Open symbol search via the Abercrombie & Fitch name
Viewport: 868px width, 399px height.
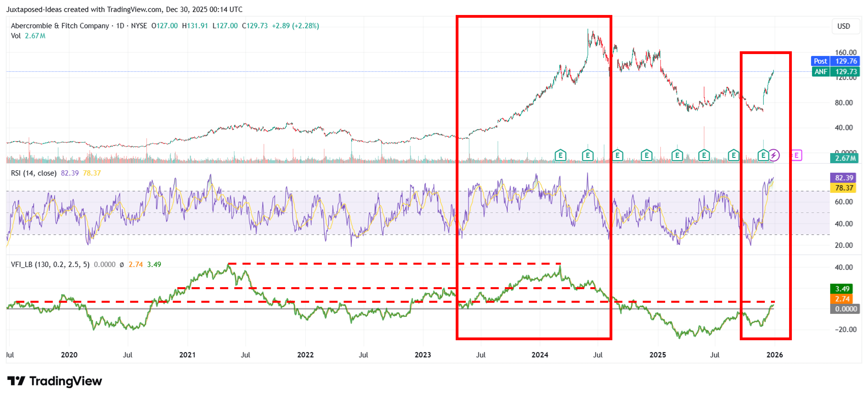pyautogui.click(x=61, y=26)
